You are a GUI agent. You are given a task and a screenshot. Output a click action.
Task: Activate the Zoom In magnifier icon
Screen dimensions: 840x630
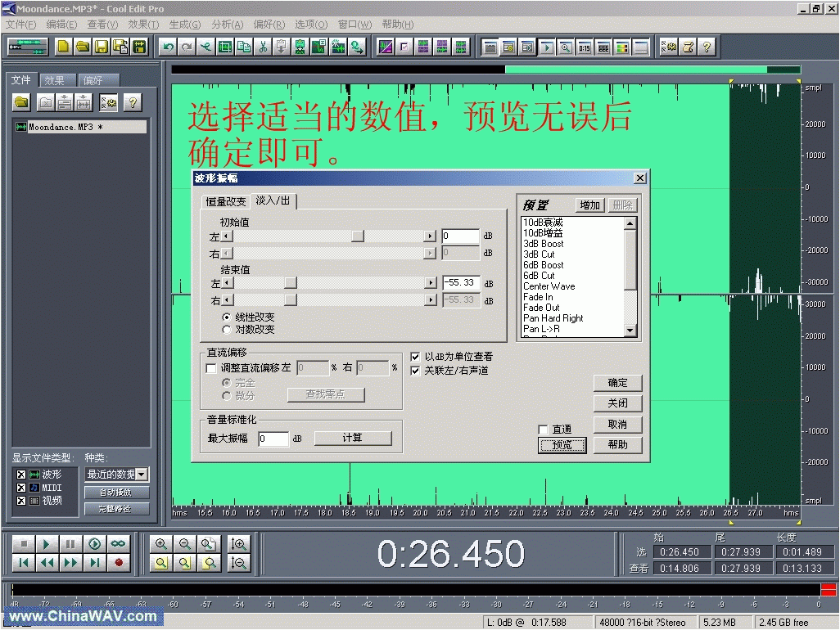tap(160, 542)
